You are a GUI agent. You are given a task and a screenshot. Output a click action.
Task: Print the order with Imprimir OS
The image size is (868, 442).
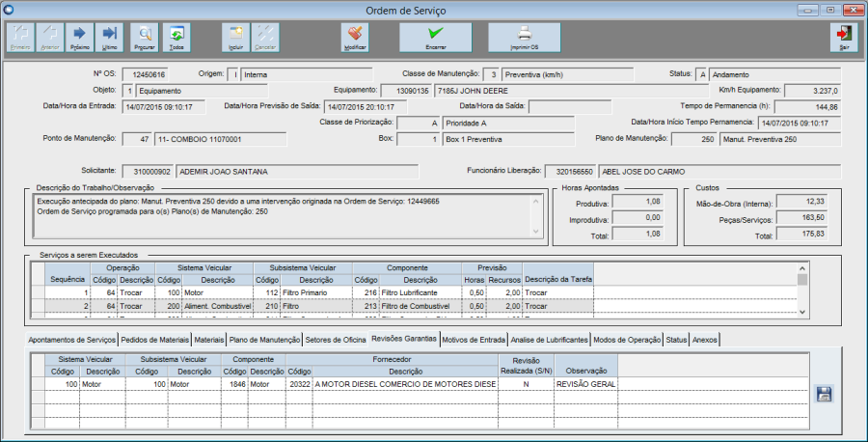pyautogui.click(x=524, y=37)
